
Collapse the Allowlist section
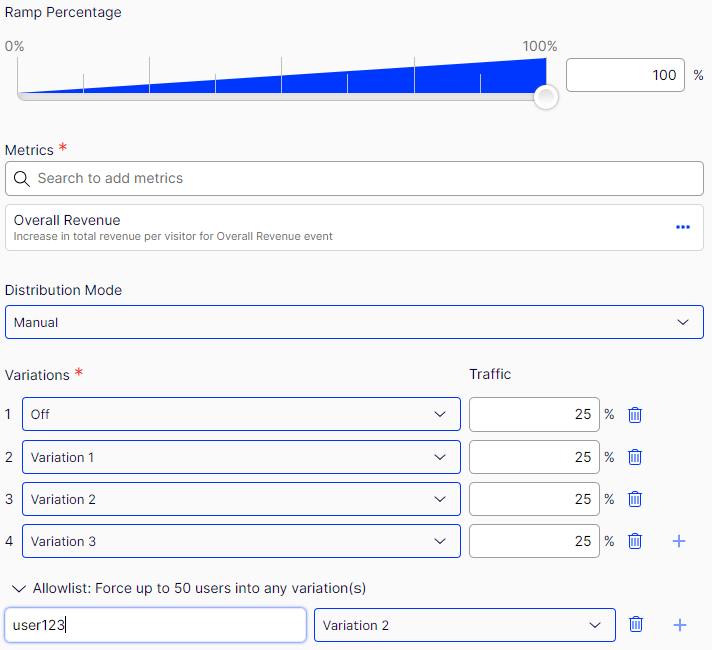coord(19,588)
